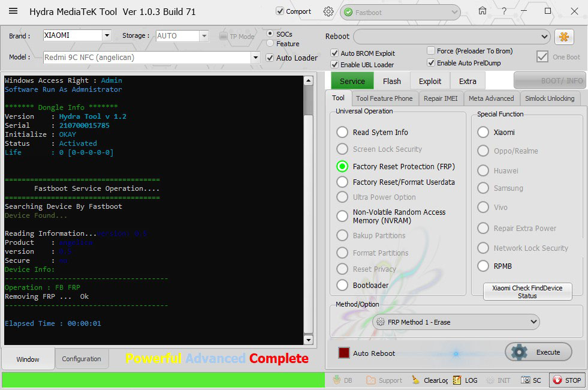Clear the log with ClearLog broom icon

[430, 380]
